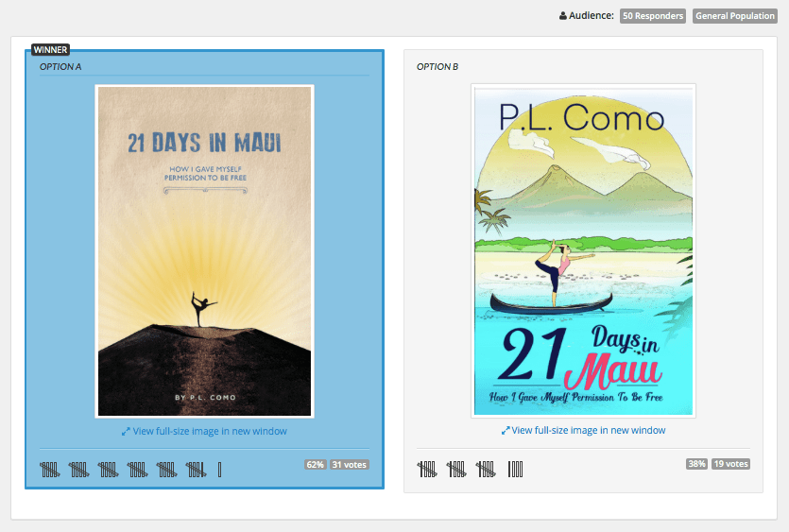Viewport: 789px width, 532px height.
Task: Click the OPTION A heading label
Action: click(60, 67)
